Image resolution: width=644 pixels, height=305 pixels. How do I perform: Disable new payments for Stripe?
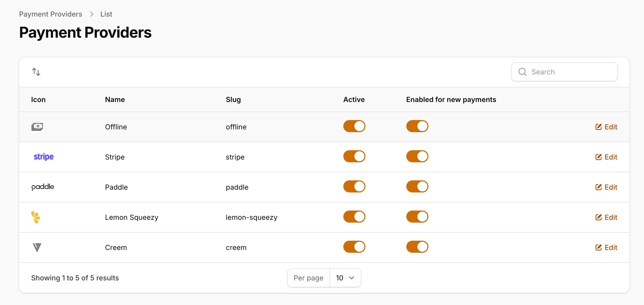[x=417, y=156]
